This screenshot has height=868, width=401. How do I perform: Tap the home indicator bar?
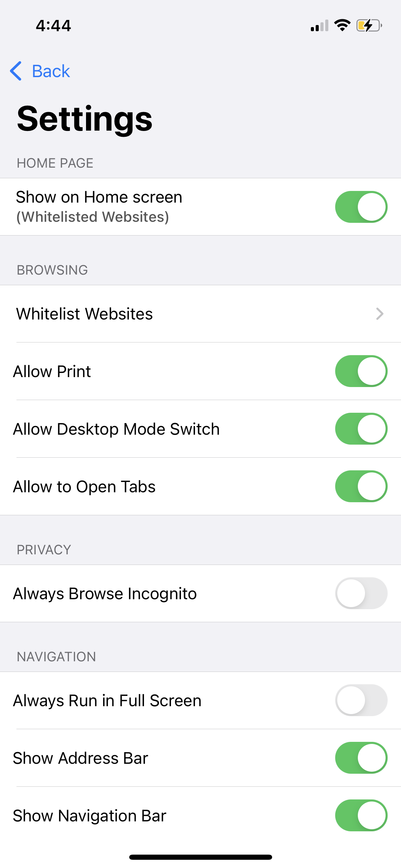point(200,857)
